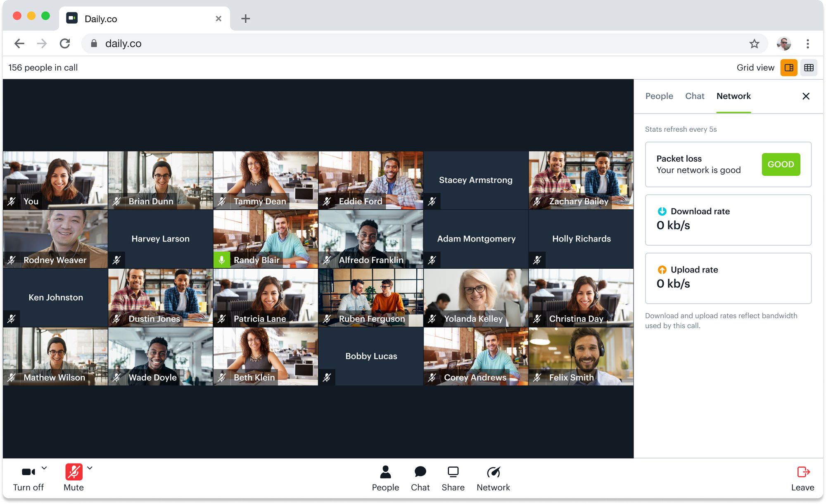Click muted mic icon on Zachary Bailey tile
This screenshot has width=826, height=504.
(x=537, y=201)
